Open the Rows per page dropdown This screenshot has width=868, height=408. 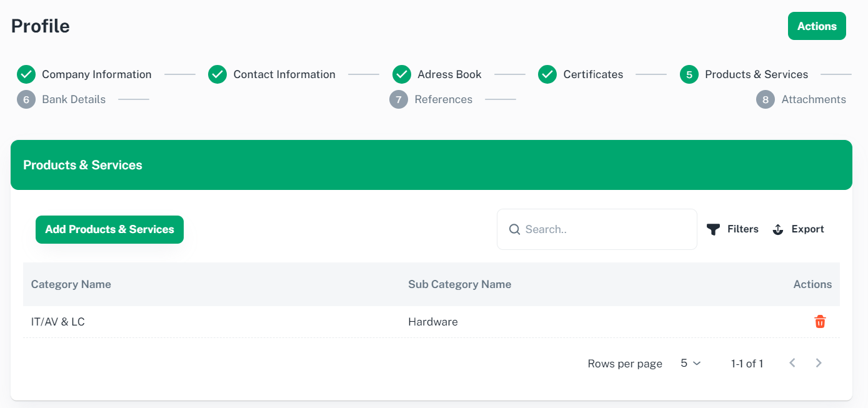tap(691, 363)
